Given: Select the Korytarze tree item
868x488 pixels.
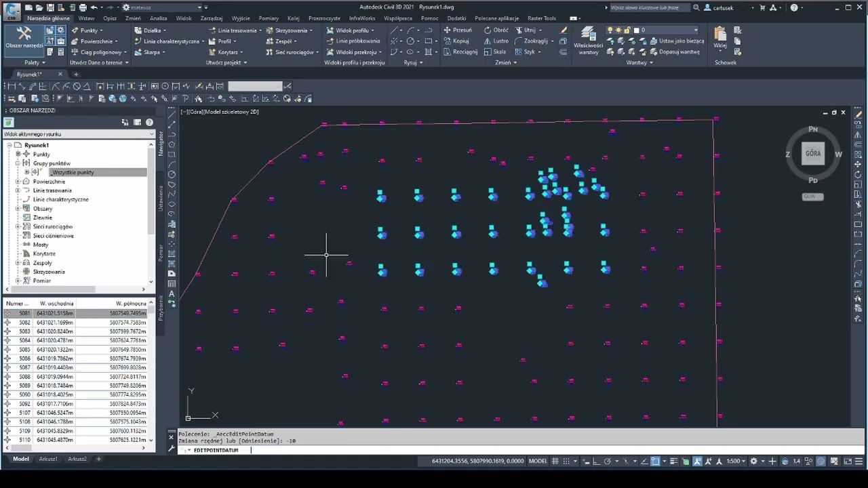Looking at the screenshot, I should tap(44, 253).
